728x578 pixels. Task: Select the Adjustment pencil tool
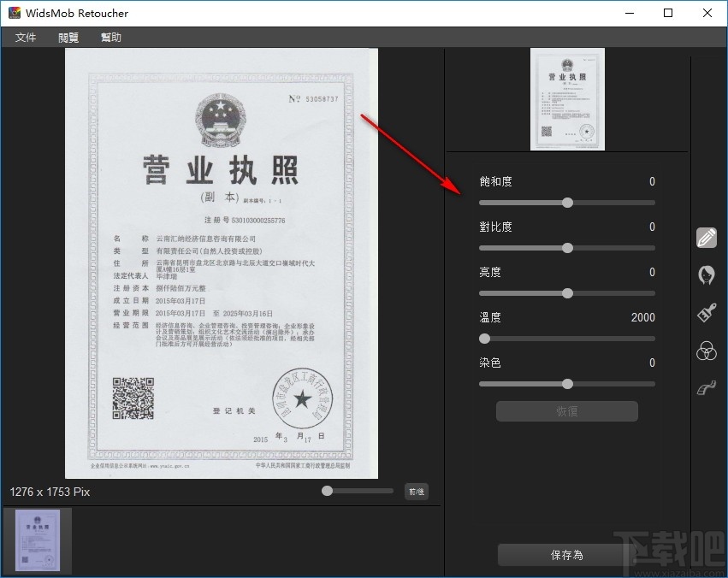pos(706,238)
